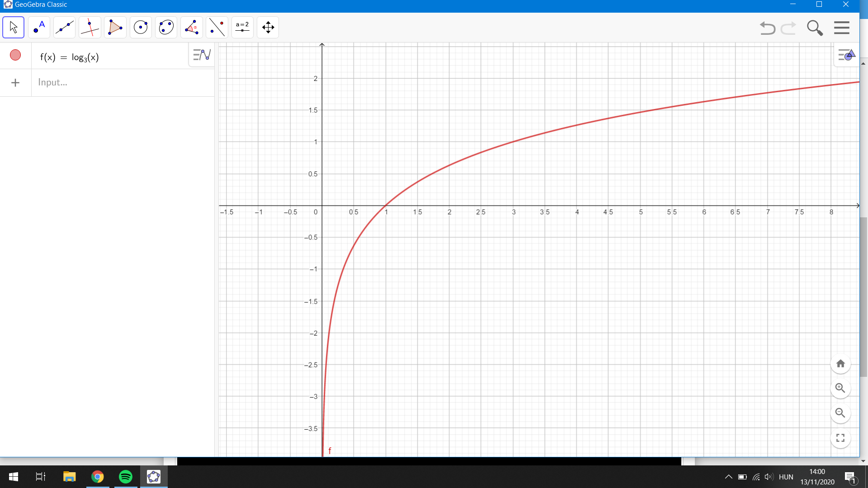Select the Line through two points tool
This screenshot has width=868, height=488.
pyautogui.click(x=64, y=28)
